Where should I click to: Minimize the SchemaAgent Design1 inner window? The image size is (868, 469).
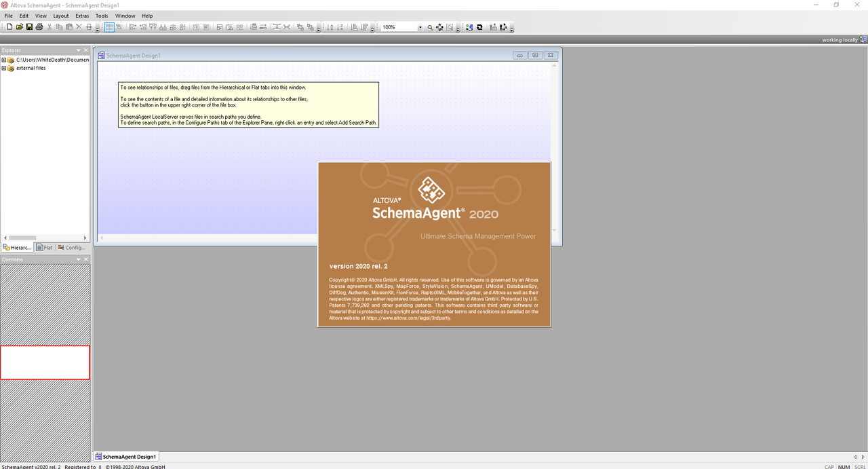(521, 55)
